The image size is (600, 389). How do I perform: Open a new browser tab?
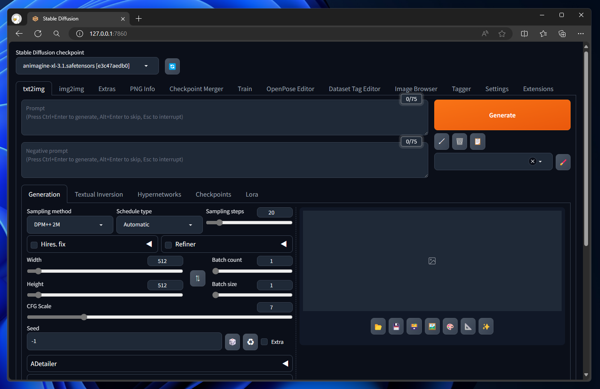(x=139, y=18)
